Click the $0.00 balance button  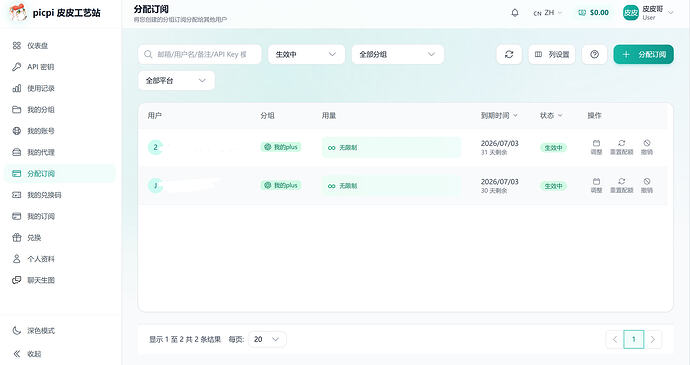pyautogui.click(x=593, y=13)
